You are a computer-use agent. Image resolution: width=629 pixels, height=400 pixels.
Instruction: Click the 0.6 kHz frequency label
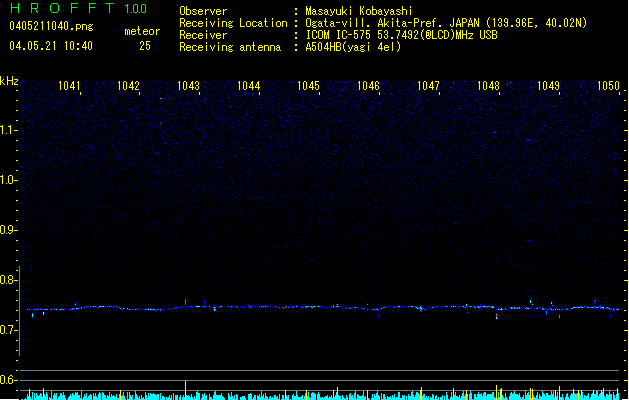[9, 380]
